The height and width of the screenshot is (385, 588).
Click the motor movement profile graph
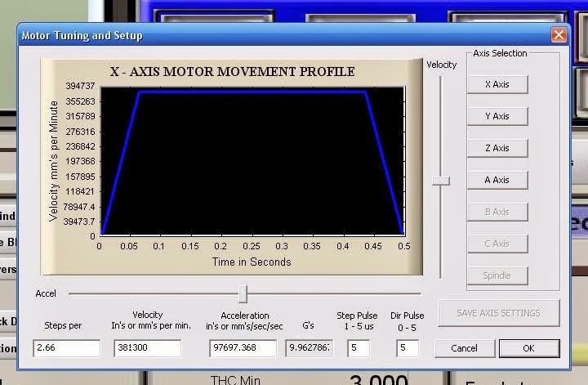[x=252, y=161]
